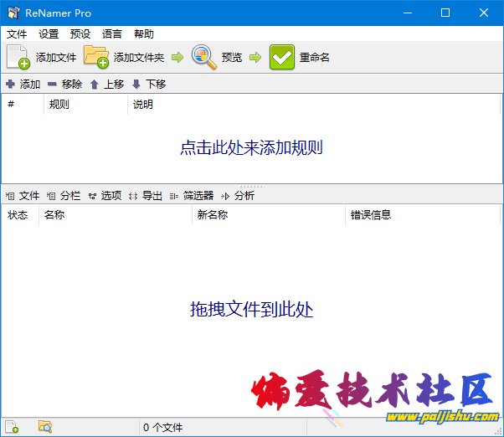Click the splitter grip between rules and files
The image size is (504, 437).
(x=252, y=187)
